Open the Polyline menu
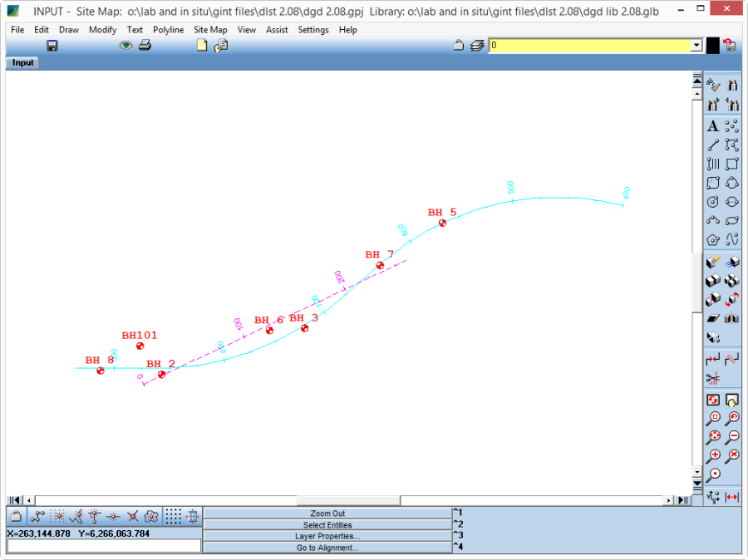The width and height of the screenshot is (748, 560). (168, 30)
